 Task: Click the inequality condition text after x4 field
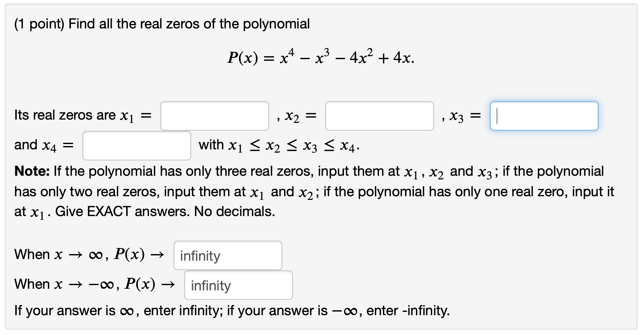[x=279, y=144]
